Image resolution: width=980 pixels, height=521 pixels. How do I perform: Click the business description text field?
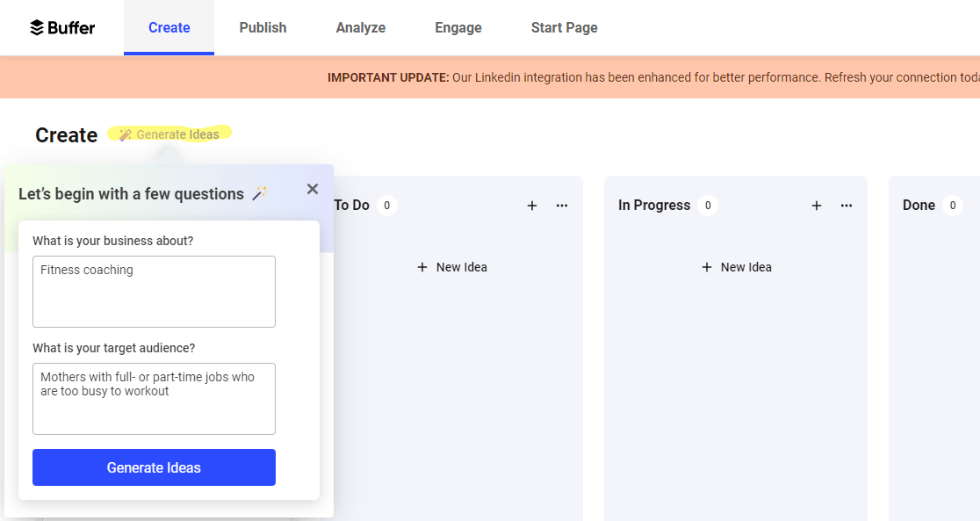pos(154,290)
